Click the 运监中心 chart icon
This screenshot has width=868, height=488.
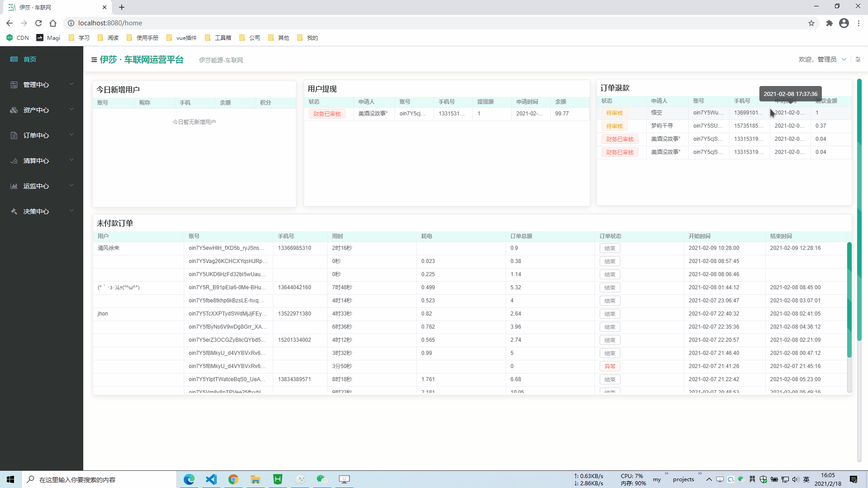(14, 186)
